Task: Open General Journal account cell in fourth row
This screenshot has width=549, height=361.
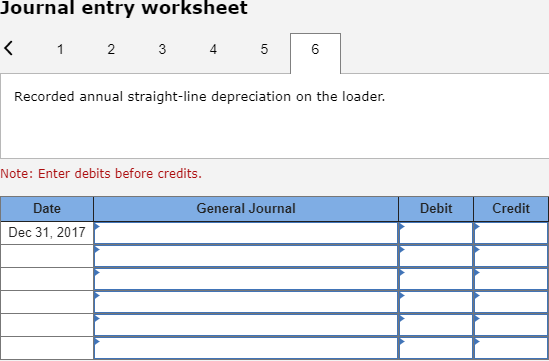Action: pos(246,303)
